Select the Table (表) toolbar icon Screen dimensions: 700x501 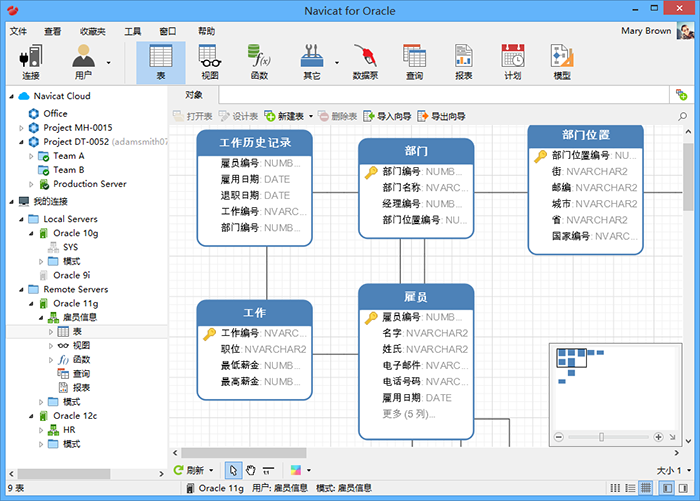pyautogui.click(x=161, y=63)
